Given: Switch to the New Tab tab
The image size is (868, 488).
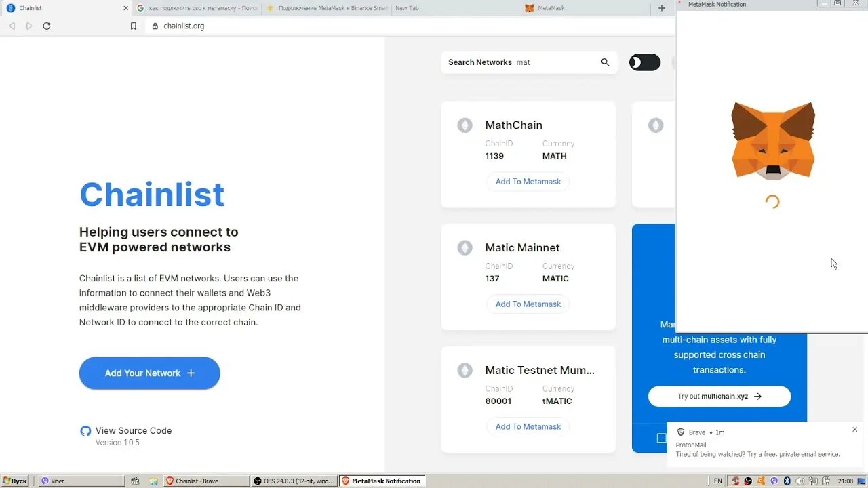Looking at the screenshot, I should [x=454, y=8].
